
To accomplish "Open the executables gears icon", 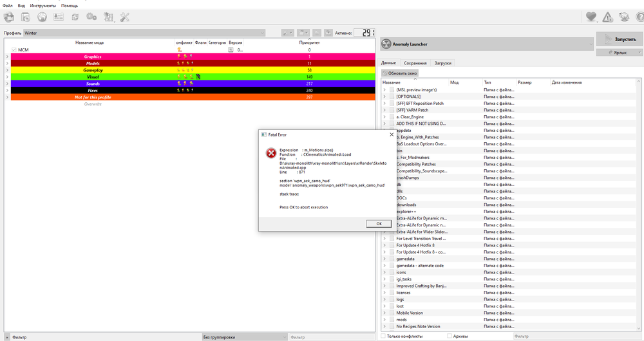I will coord(91,17).
